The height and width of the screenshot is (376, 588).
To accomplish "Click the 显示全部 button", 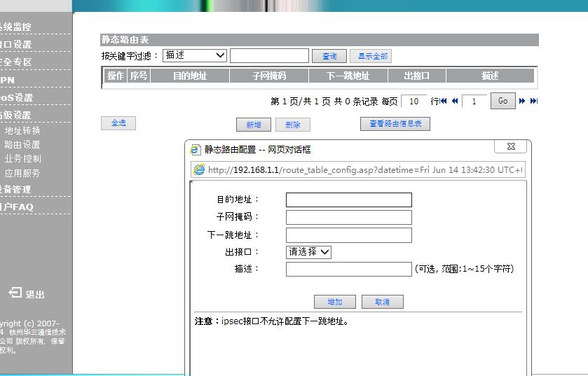I will click(371, 56).
